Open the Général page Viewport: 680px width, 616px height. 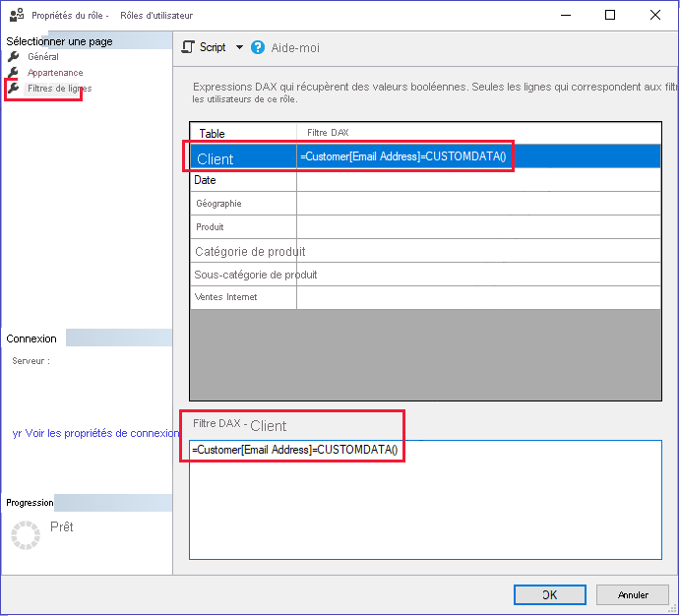43,57
